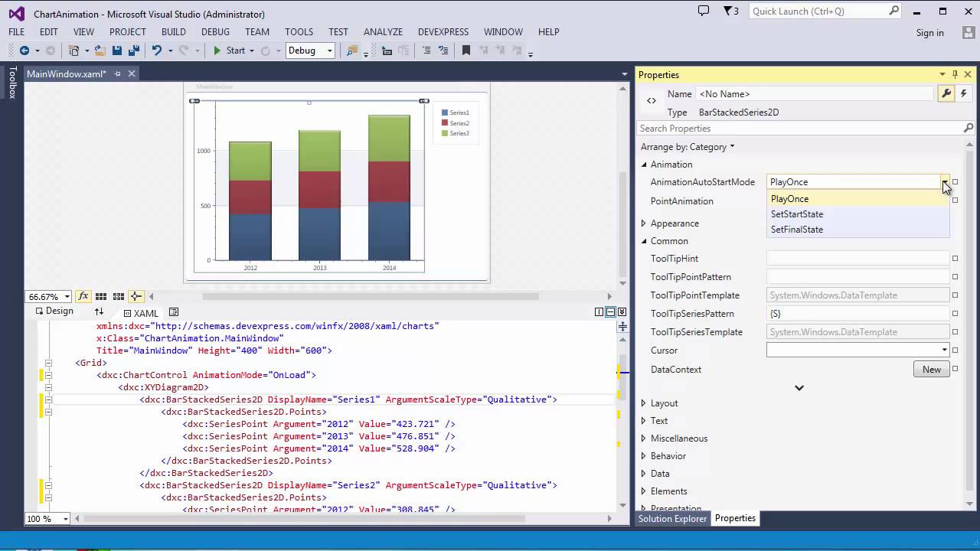Toggle snap to snaplines button

(x=136, y=296)
